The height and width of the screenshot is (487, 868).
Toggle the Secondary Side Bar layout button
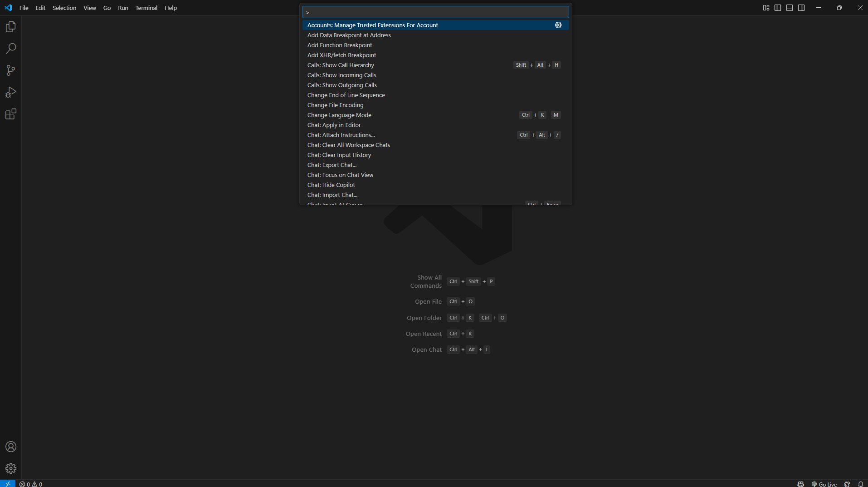[x=801, y=8]
